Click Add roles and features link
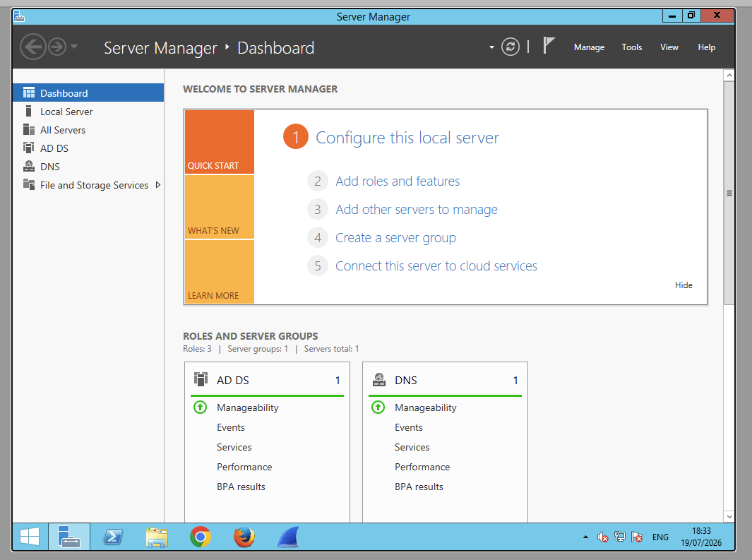The width and height of the screenshot is (752, 560). click(398, 181)
